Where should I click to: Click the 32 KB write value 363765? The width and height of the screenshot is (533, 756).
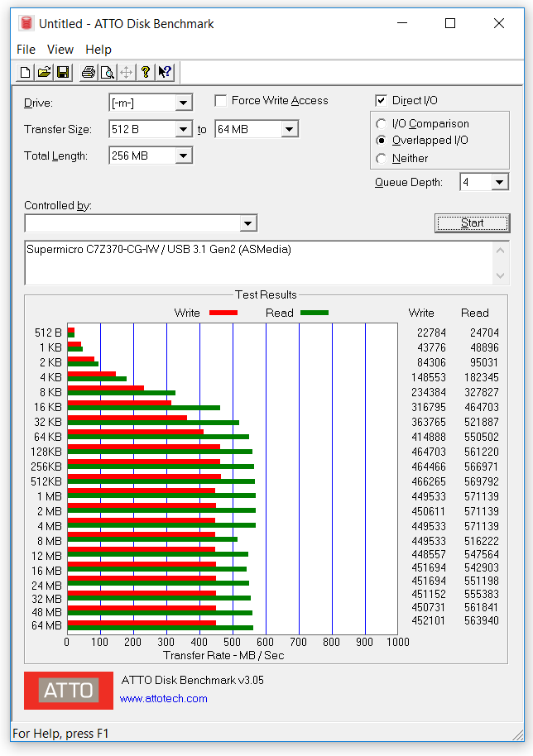tap(429, 422)
